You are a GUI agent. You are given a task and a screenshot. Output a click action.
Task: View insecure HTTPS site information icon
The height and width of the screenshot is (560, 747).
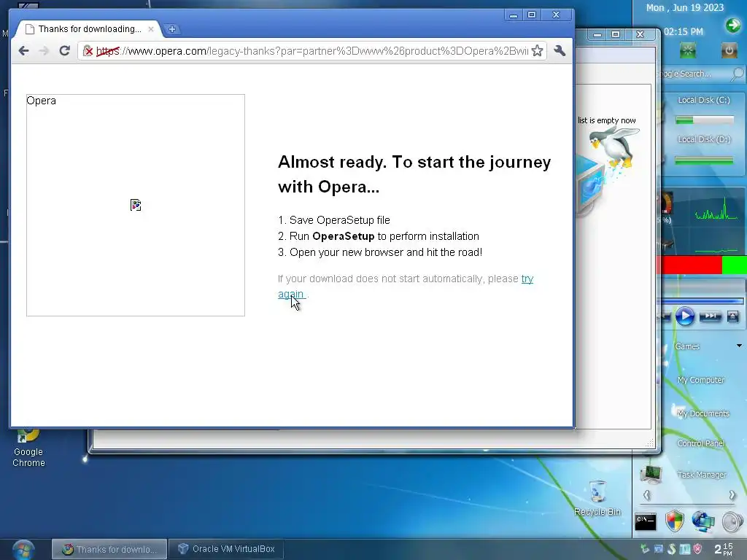click(88, 50)
